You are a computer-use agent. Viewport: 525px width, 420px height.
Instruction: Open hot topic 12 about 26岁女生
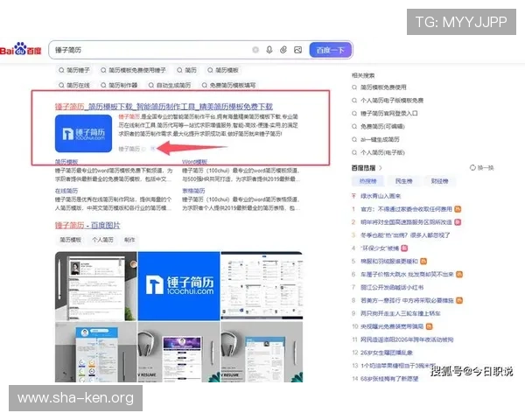(x=387, y=353)
